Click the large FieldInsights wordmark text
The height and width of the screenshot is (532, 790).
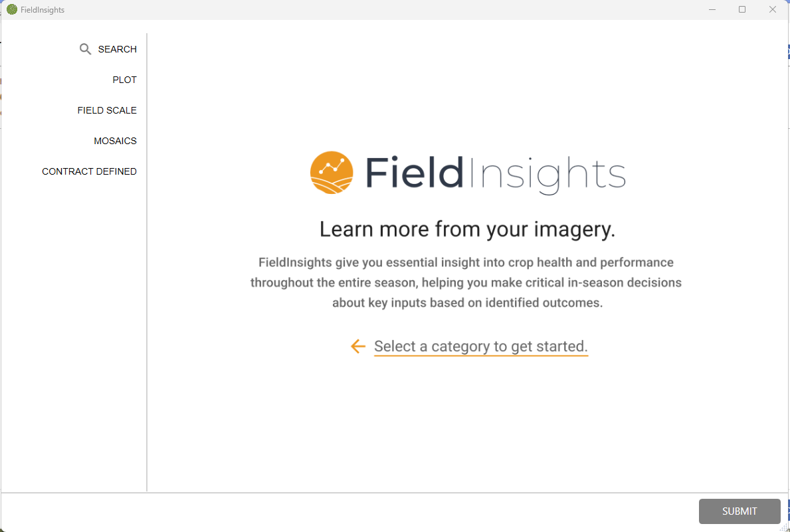click(495, 174)
